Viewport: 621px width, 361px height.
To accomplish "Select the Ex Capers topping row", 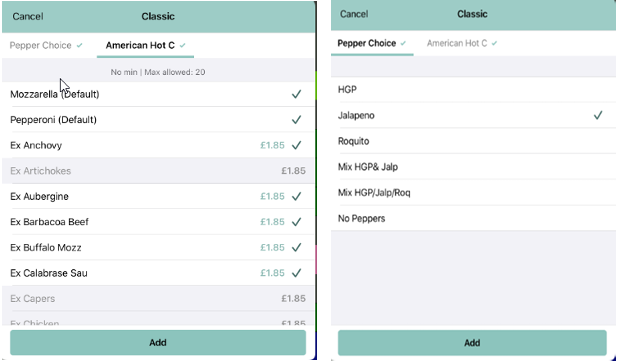I will 158,298.
